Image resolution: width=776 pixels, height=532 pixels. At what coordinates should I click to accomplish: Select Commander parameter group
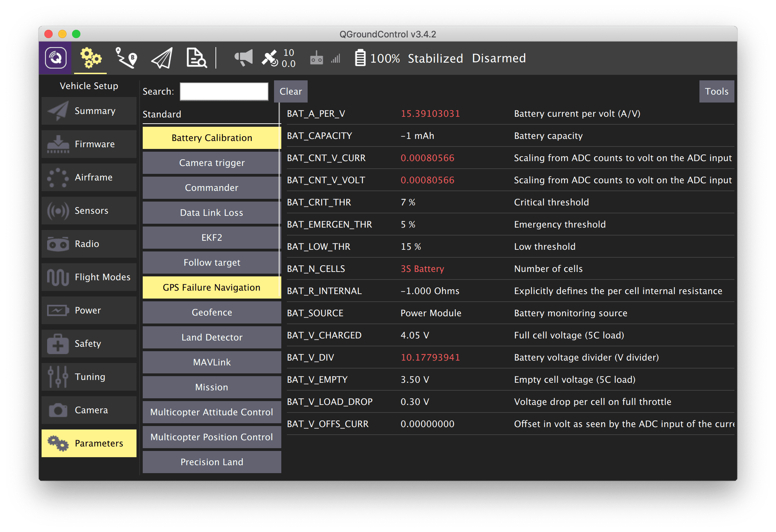[212, 188]
